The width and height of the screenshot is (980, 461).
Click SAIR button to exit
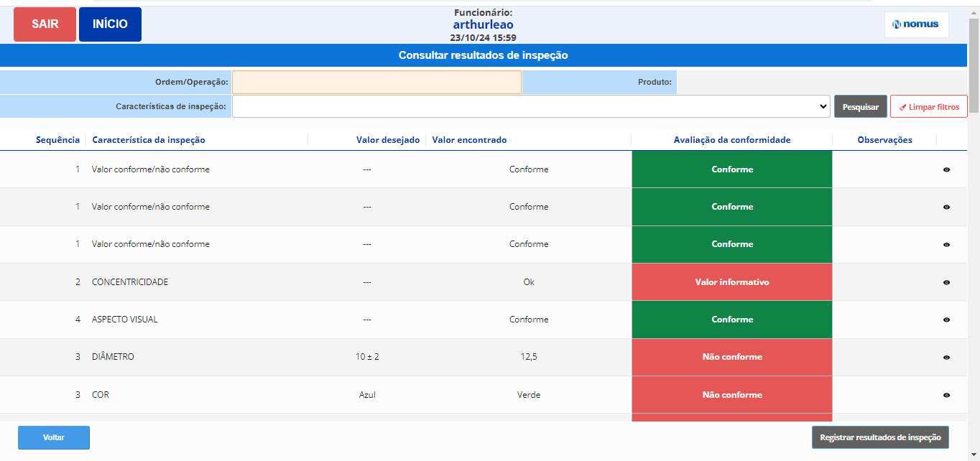pyautogui.click(x=45, y=24)
